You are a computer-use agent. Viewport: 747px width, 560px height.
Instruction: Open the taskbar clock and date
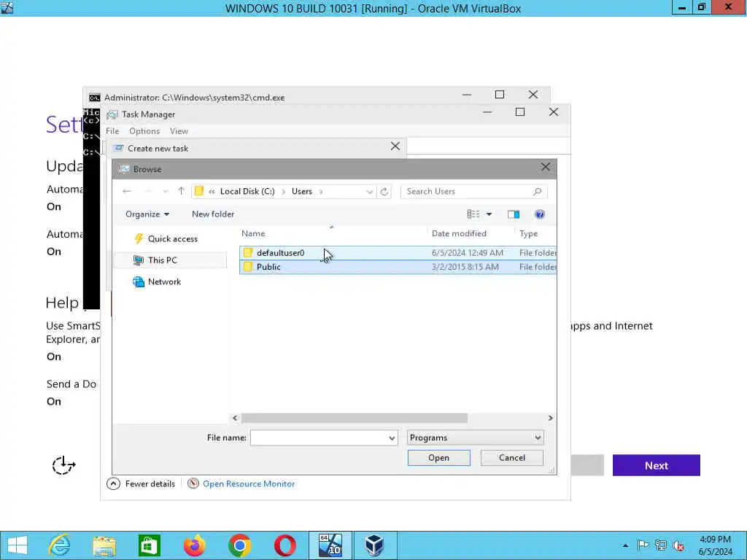click(x=715, y=545)
